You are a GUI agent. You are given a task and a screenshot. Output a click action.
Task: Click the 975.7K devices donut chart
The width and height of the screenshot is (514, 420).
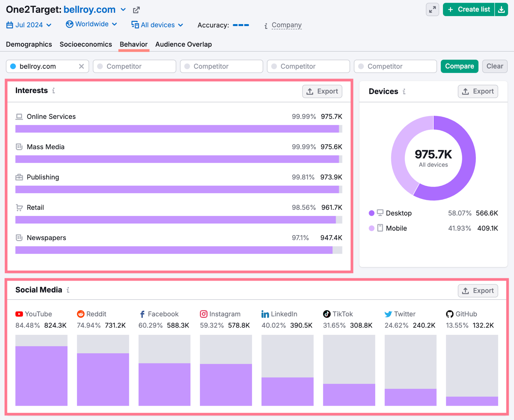433,158
